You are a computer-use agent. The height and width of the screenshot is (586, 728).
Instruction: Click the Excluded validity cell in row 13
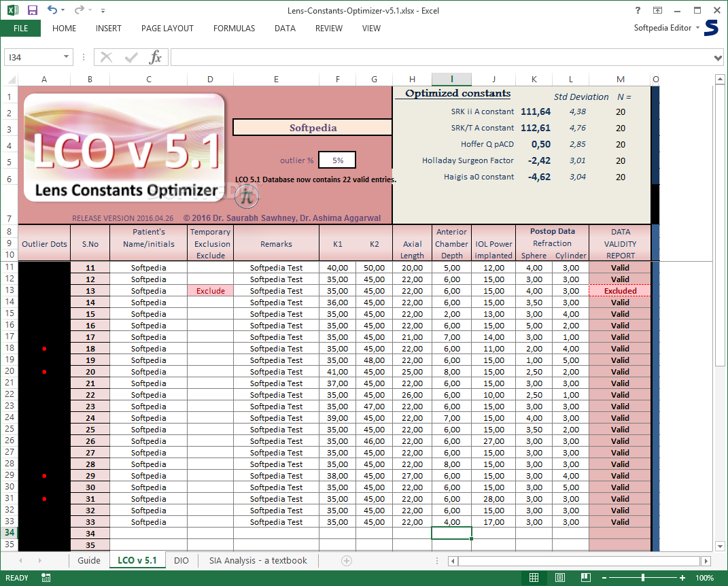(620, 291)
